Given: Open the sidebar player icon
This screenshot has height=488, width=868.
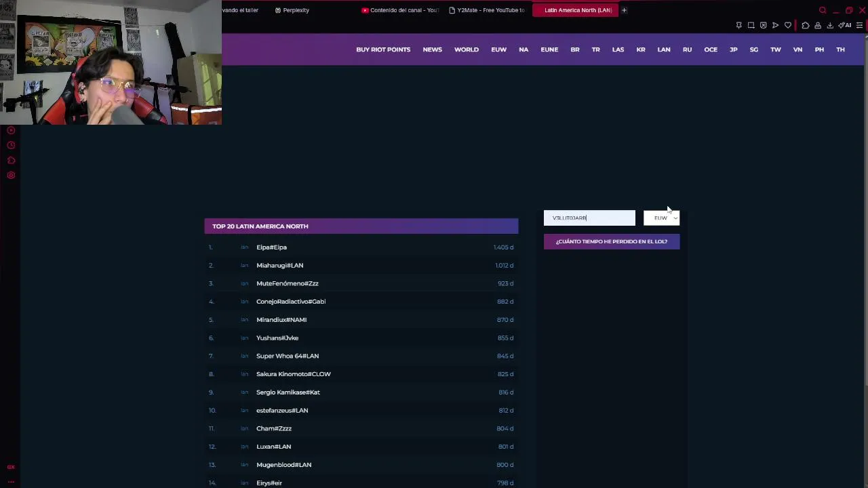Looking at the screenshot, I should point(11,130).
